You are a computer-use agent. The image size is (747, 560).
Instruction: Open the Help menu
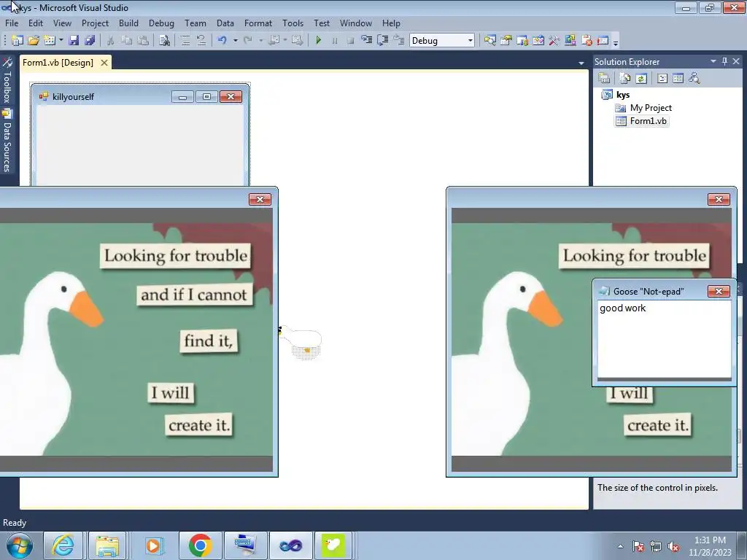pos(391,23)
